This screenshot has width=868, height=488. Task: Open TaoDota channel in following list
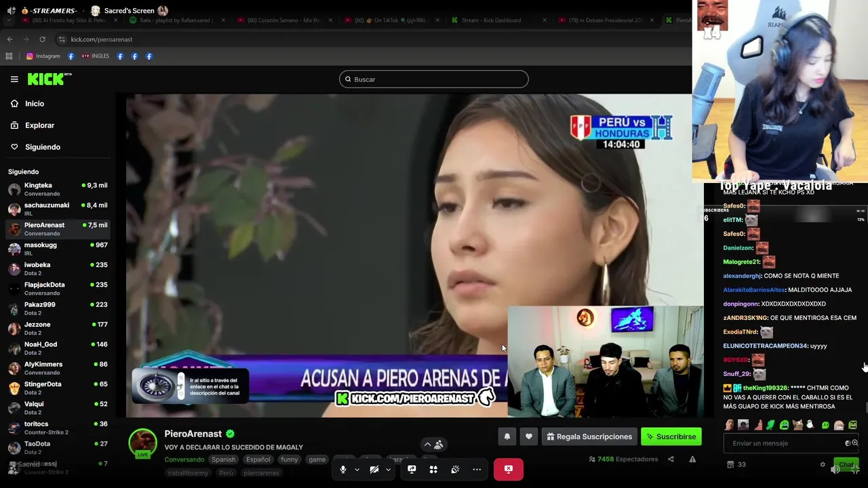(x=58, y=447)
